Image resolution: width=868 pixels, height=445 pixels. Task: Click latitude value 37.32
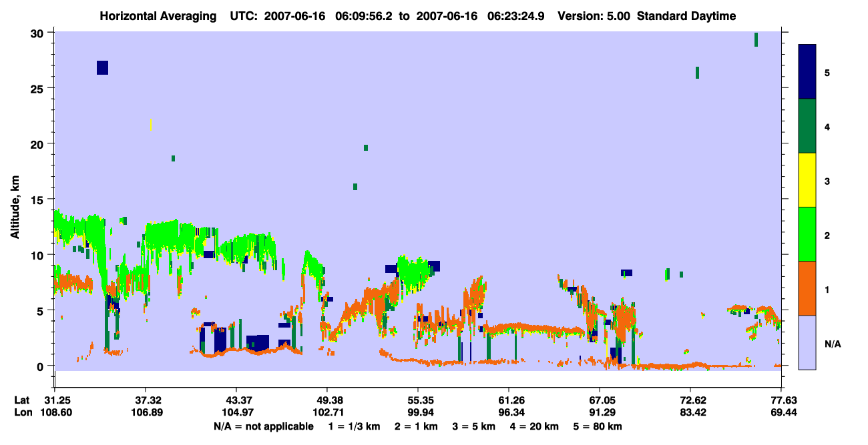(145, 400)
